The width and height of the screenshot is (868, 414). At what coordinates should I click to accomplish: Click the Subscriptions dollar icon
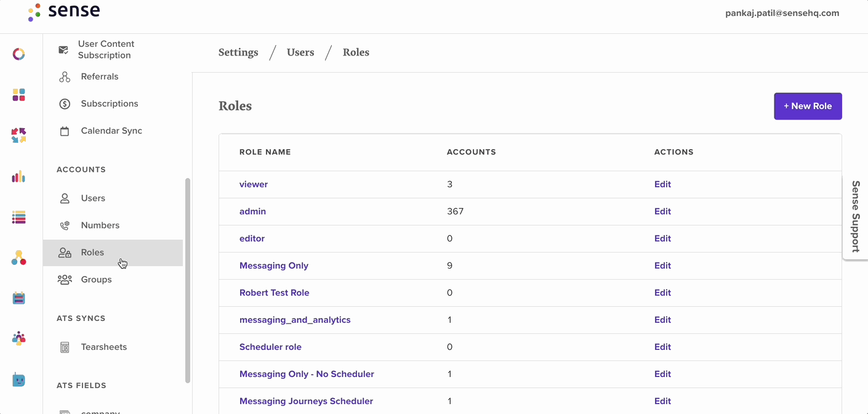click(65, 104)
